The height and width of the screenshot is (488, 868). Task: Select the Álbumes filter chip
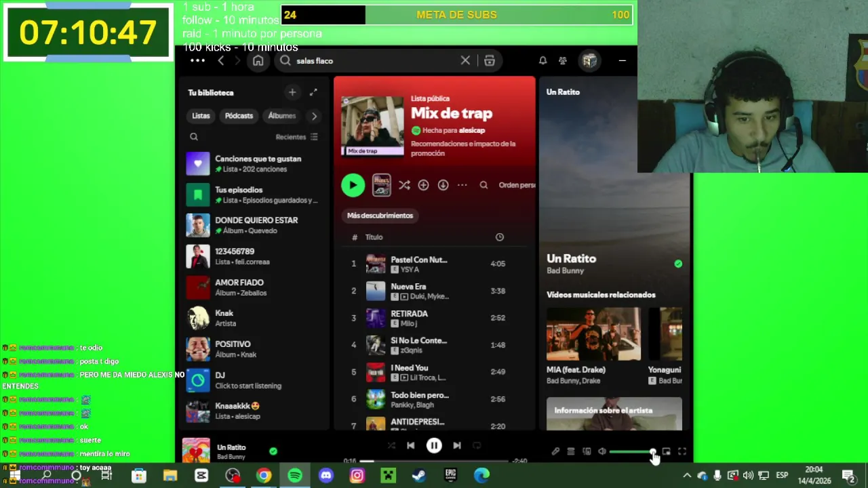tap(281, 116)
